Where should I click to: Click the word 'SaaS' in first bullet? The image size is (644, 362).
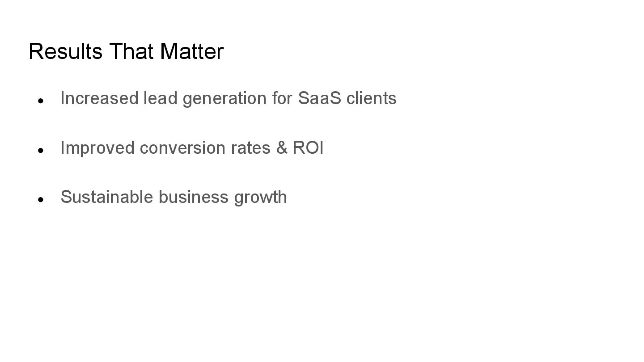tap(319, 98)
